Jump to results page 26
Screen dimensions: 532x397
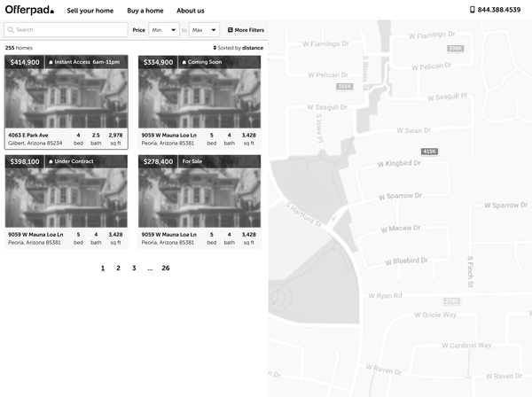click(x=165, y=268)
